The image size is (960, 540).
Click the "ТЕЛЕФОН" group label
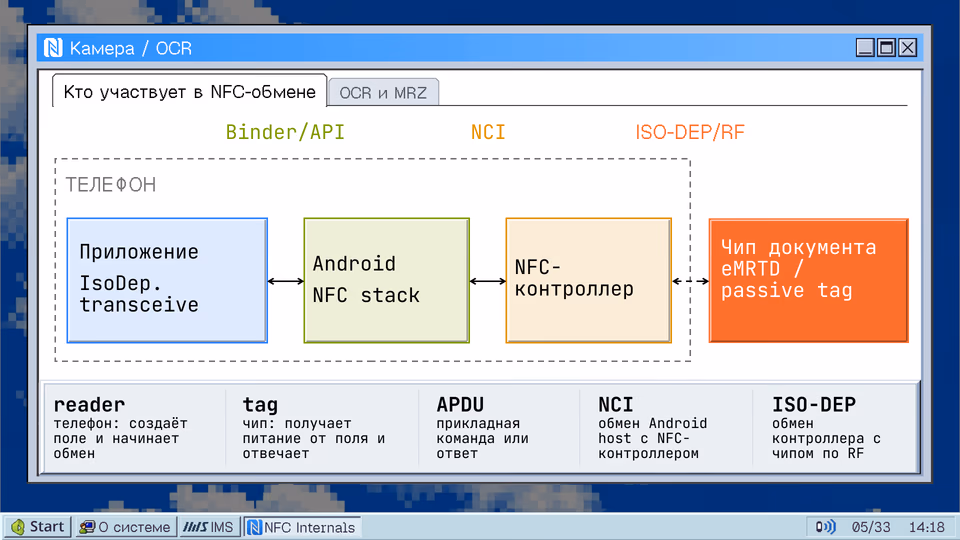[x=111, y=185]
